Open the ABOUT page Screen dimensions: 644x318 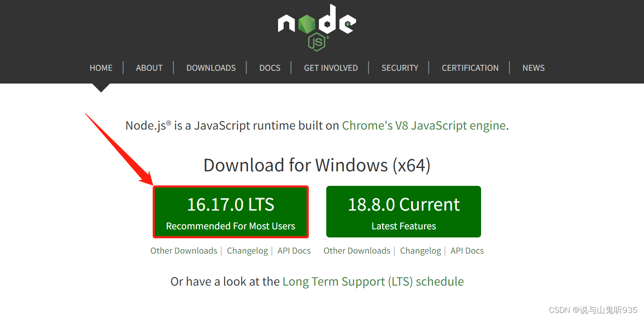tap(149, 68)
